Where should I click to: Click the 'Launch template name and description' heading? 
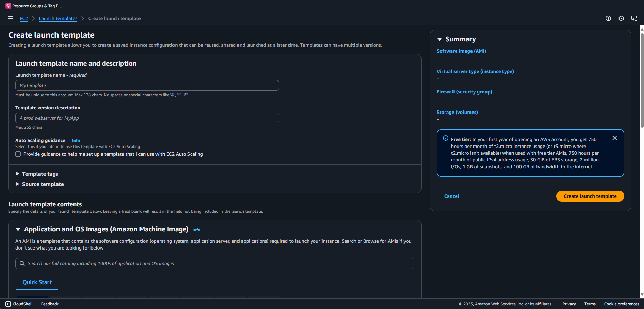[76, 63]
